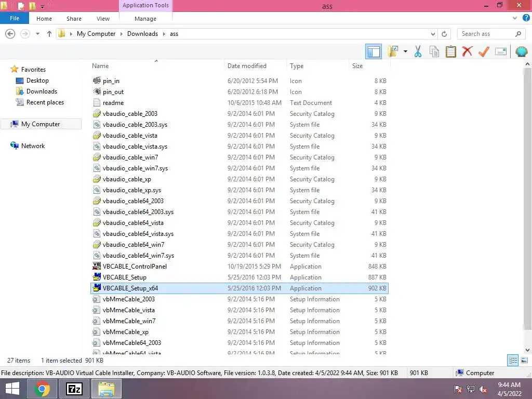This screenshot has width=532, height=399.
Task: Click the search magnifier icon
Action: click(x=518, y=34)
